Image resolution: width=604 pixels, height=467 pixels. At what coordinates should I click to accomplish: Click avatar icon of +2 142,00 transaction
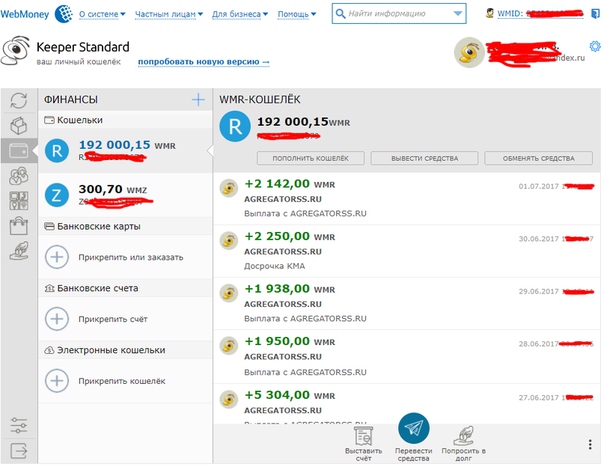[229, 188]
